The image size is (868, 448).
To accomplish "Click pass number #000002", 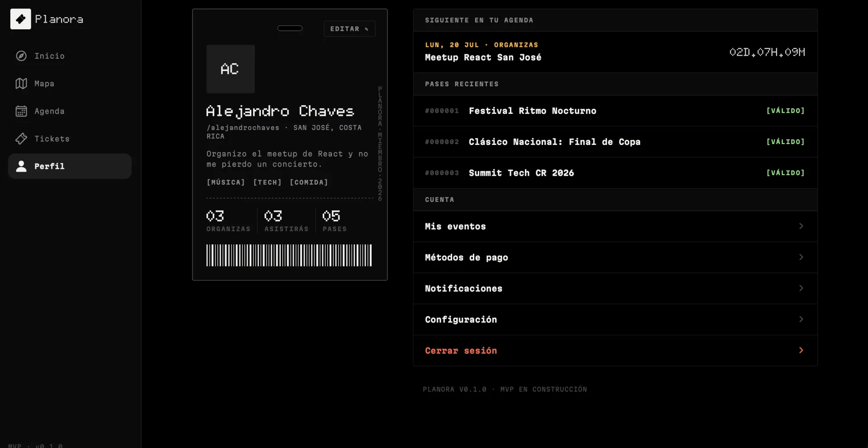I will [442, 142].
